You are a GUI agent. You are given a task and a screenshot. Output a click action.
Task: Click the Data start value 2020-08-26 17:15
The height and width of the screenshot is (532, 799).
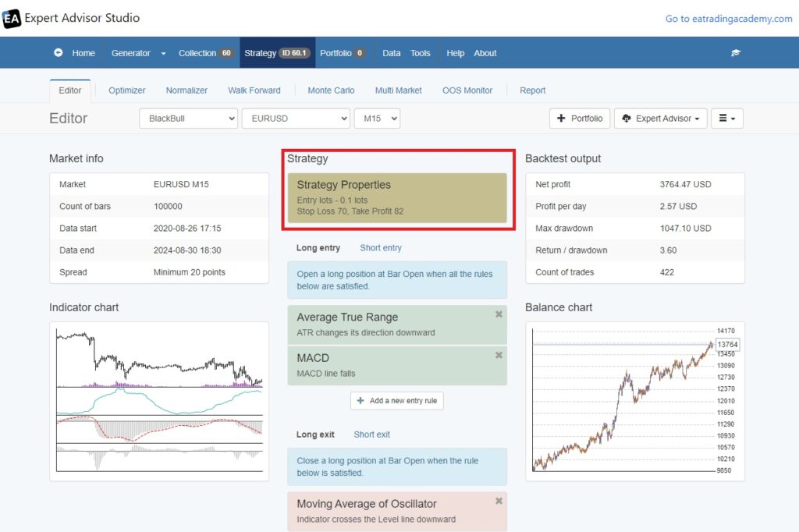[x=187, y=229]
